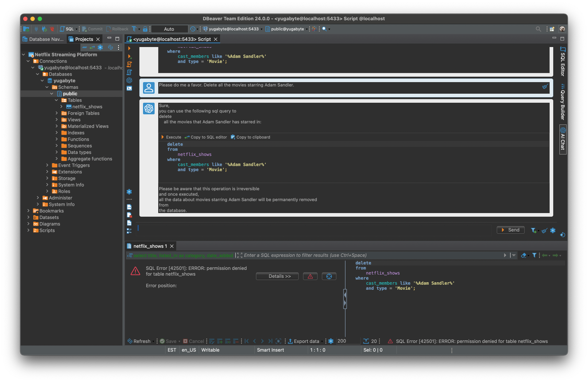Click the new database connection icon in the toolbar
Viewport: 588px width, 382px height.
tap(26, 29)
